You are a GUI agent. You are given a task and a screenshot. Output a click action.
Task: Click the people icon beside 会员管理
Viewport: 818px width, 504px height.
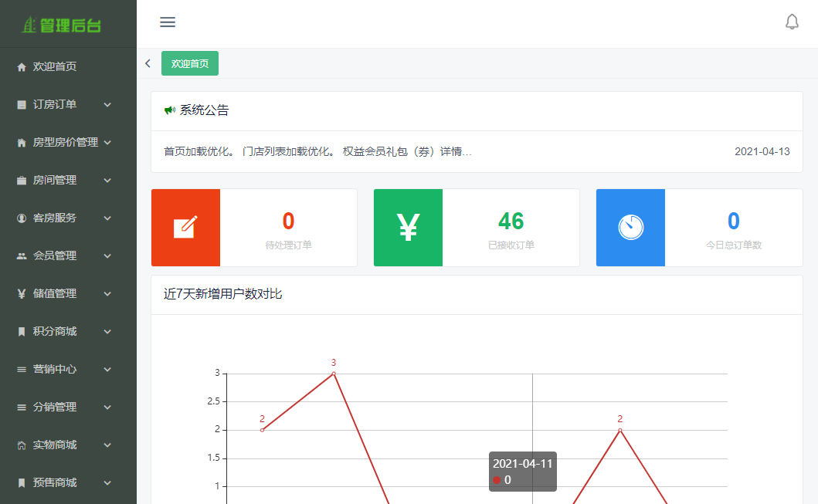pos(22,256)
